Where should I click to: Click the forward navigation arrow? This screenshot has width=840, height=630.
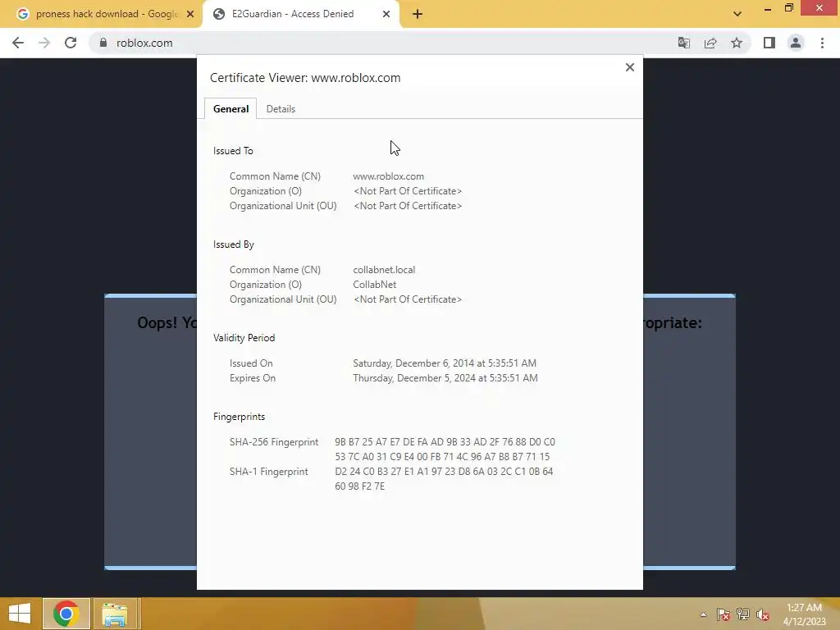[44, 43]
